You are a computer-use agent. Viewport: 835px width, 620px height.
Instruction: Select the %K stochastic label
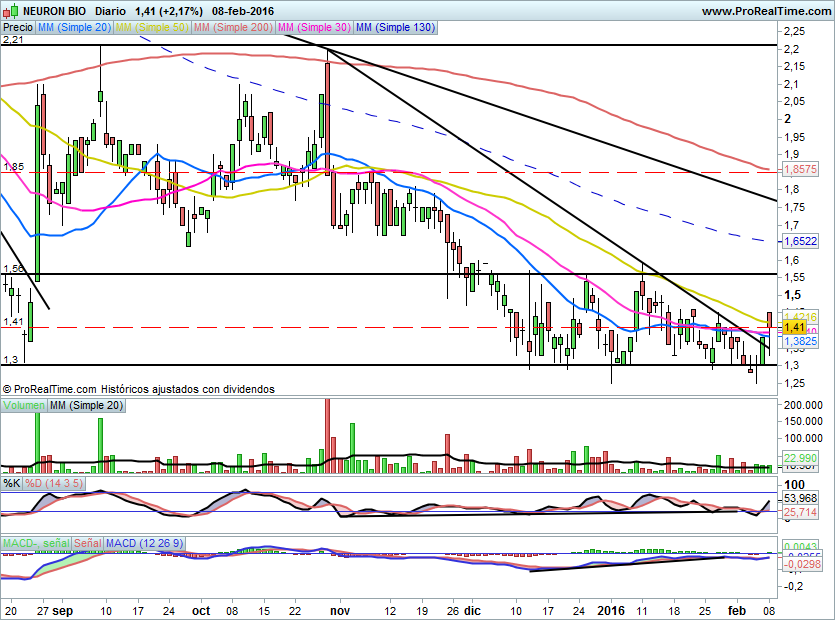click(12, 484)
